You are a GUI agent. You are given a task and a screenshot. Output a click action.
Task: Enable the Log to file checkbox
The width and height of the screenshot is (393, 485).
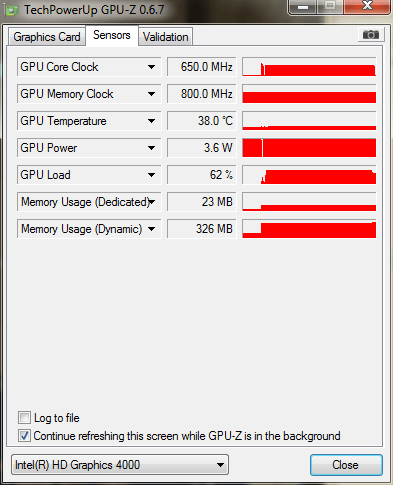click(24, 418)
